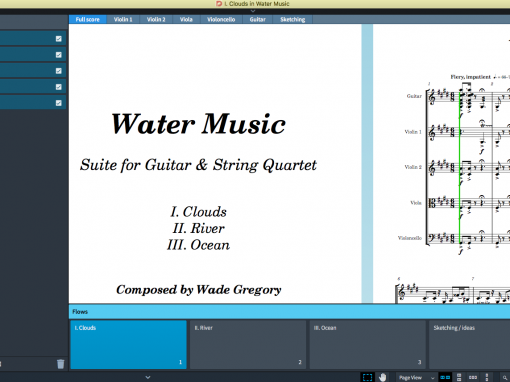The width and height of the screenshot is (510, 382).
Task: Click the zoom magnifier icon
Action: pos(505,378)
